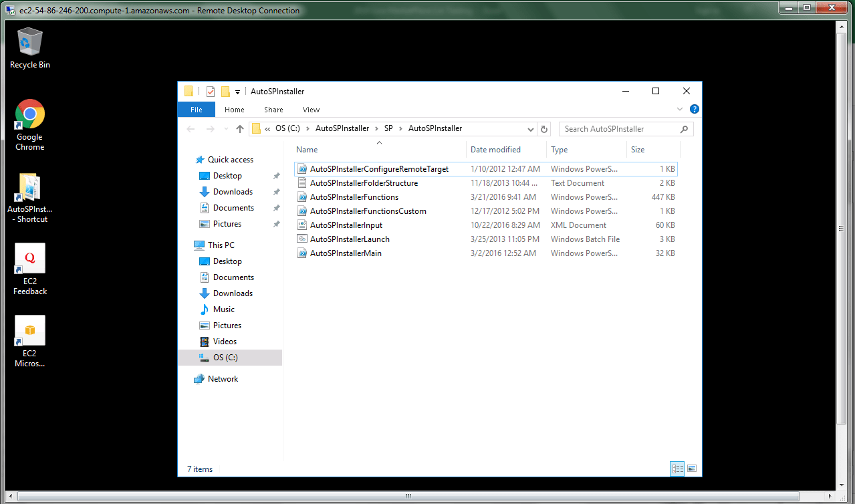Open the File menu

coord(197,110)
